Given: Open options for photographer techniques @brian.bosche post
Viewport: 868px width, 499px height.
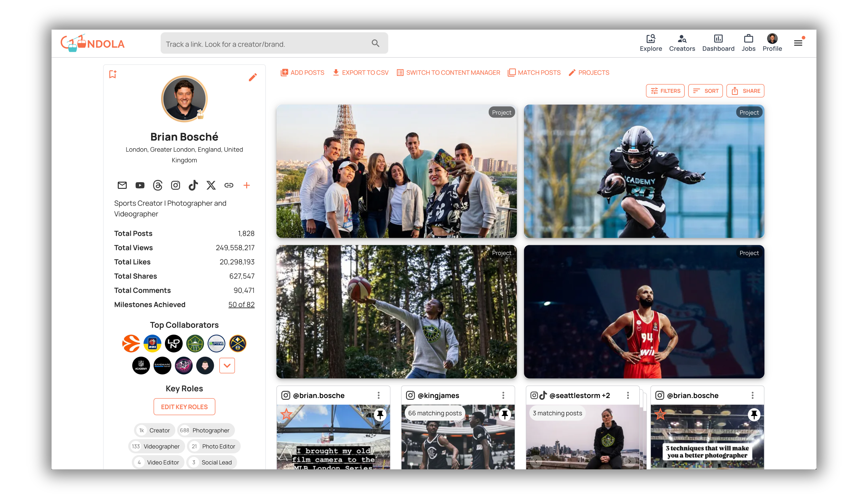Looking at the screenshot, I should (753, 396).
